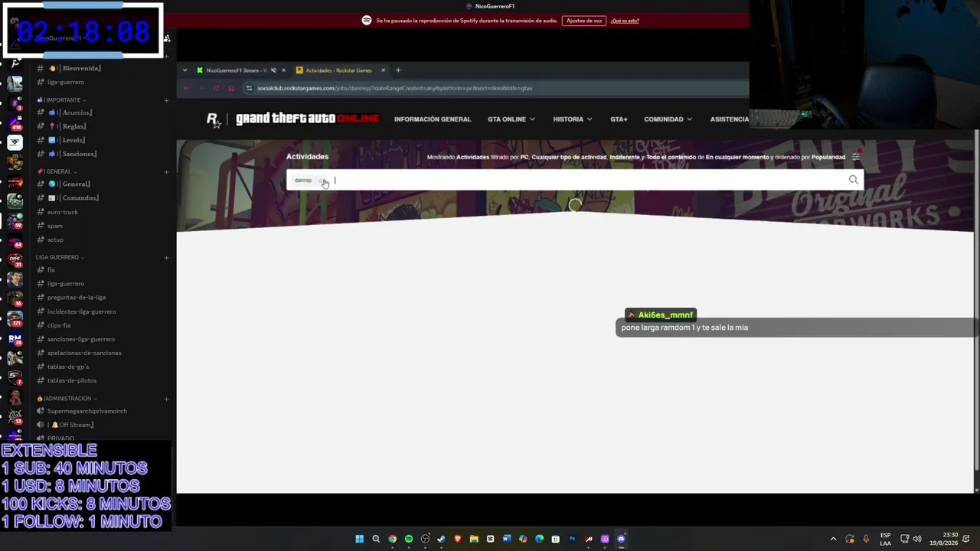
Task: Open the Actividades filter settings icon
Action: (856, 157)
